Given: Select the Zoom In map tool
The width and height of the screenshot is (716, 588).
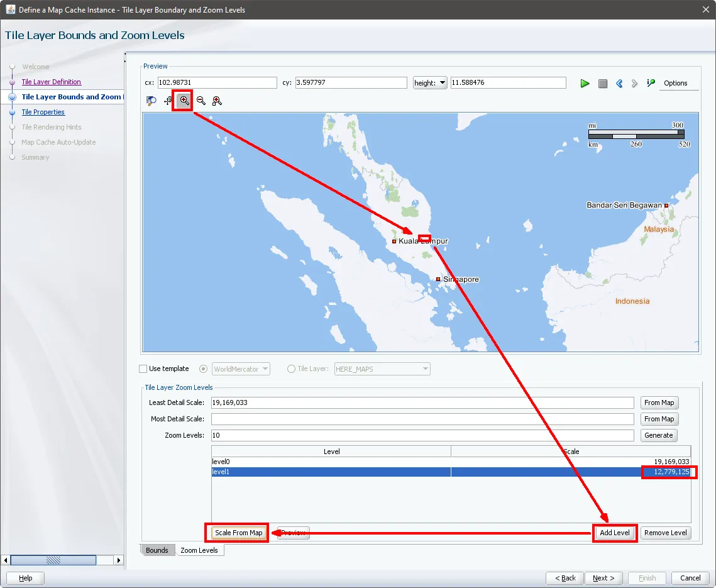Looking at the screenshot, I should click(184, 101).
